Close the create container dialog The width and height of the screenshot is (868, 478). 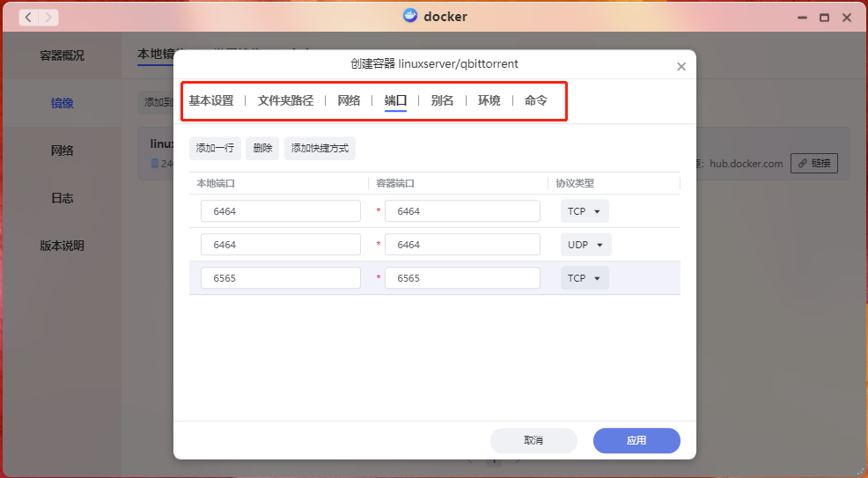[x=680, y=67]
